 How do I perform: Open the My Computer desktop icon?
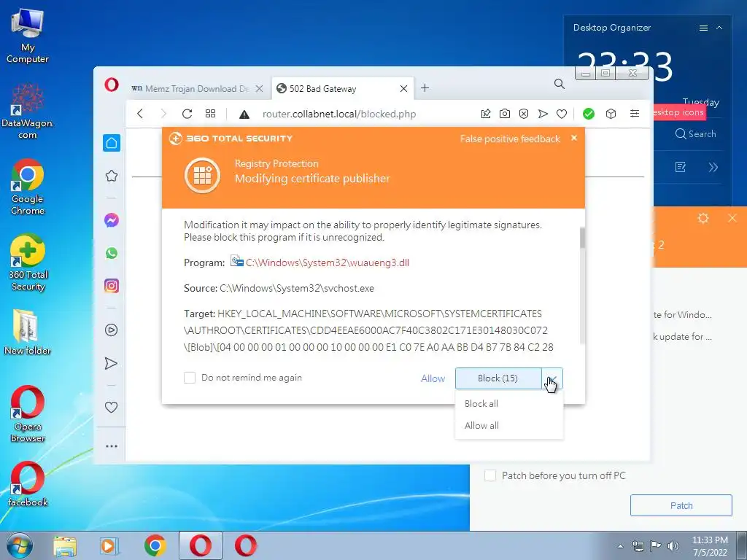click(x=27, y=37)
